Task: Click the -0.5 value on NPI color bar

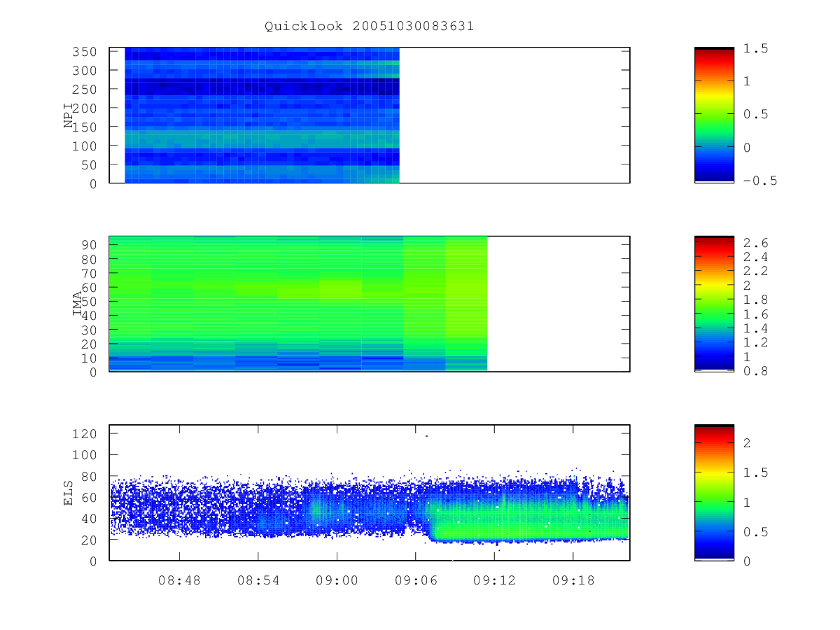Action: point(760,181)
